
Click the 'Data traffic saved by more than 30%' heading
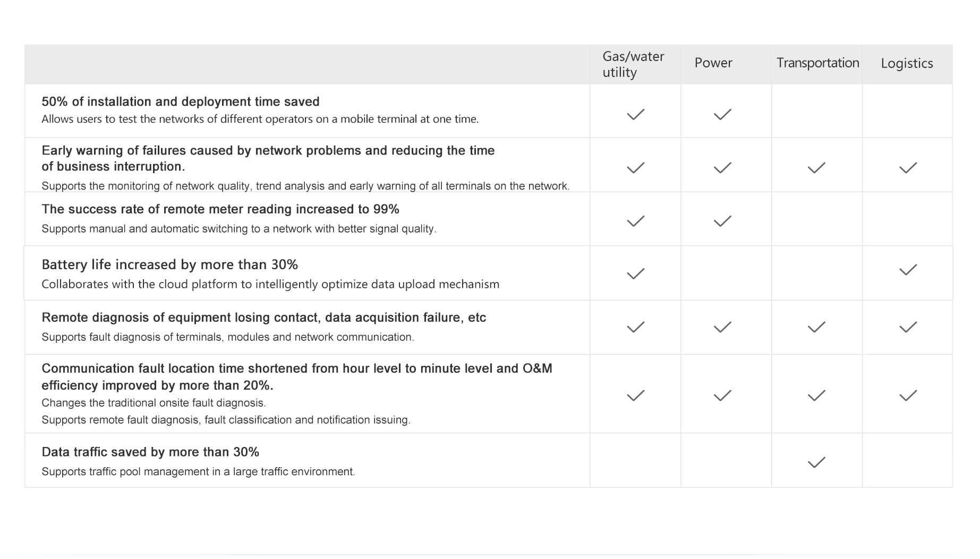(150, 452)
